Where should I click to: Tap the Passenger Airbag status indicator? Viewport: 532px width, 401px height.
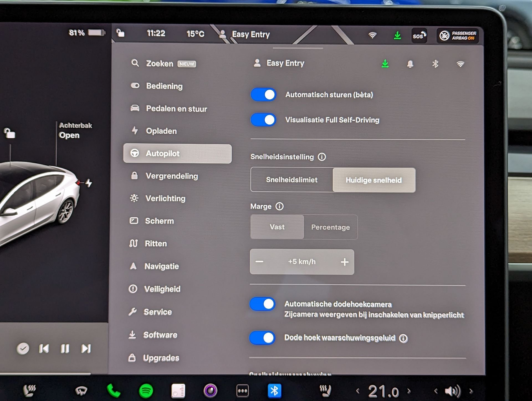tap(458, 36)
